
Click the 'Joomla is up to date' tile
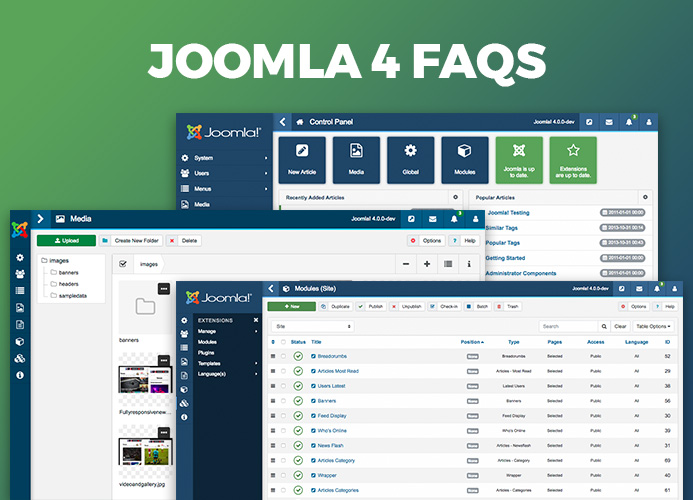pyautogui.click(x=519, y=160)
